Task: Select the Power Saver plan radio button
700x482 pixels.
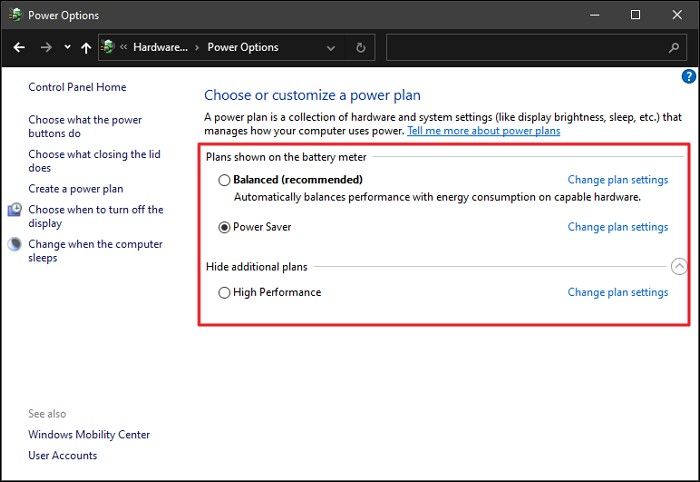Action: 224,227
